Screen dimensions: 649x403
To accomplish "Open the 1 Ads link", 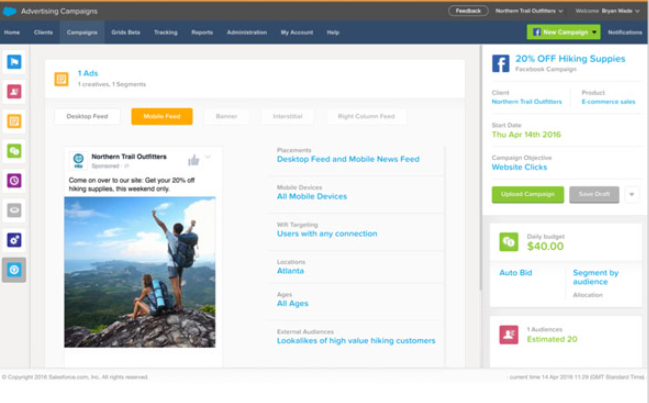I will 88,73.
